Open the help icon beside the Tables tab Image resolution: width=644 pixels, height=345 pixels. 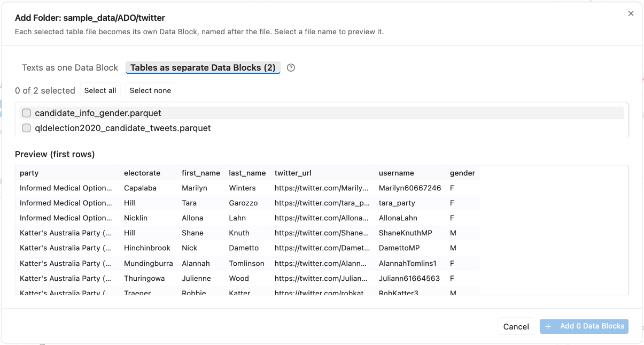click(x=291, y=68)
